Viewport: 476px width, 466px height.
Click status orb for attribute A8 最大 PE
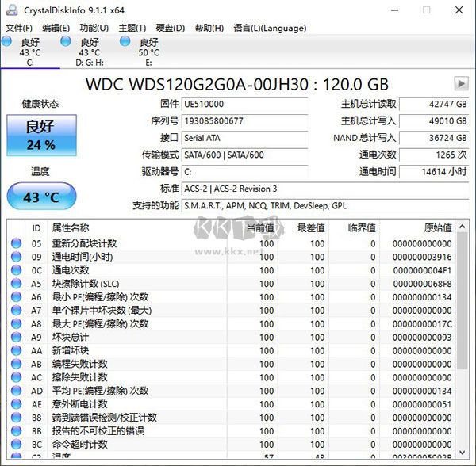pos(16,323)
